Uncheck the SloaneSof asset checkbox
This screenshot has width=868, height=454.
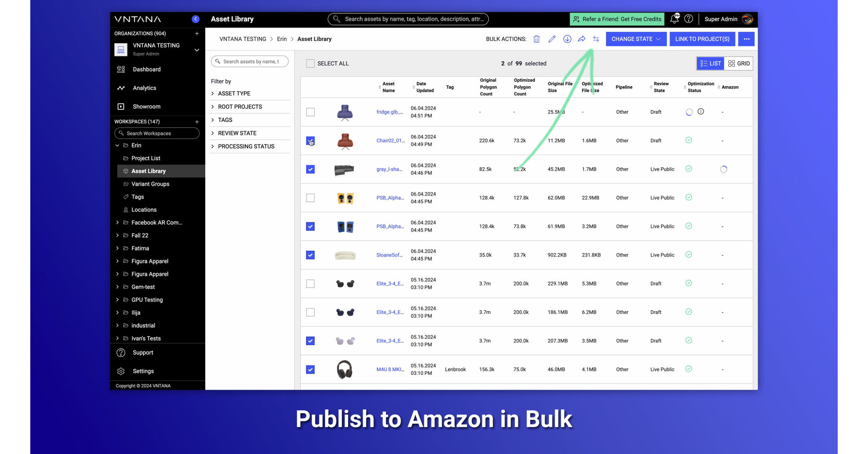point(310,255)
